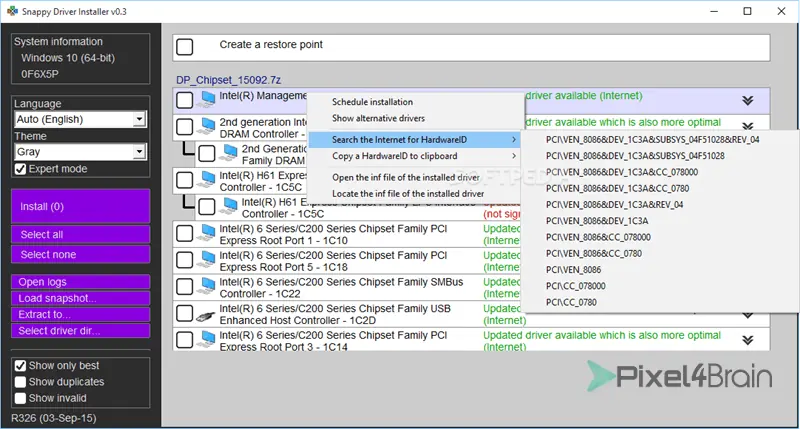This screenshot has height=429, width=800.
Task: Tick the PCI Express Root Port 5 - 1C18 checkbox
Action: [185, 260]
